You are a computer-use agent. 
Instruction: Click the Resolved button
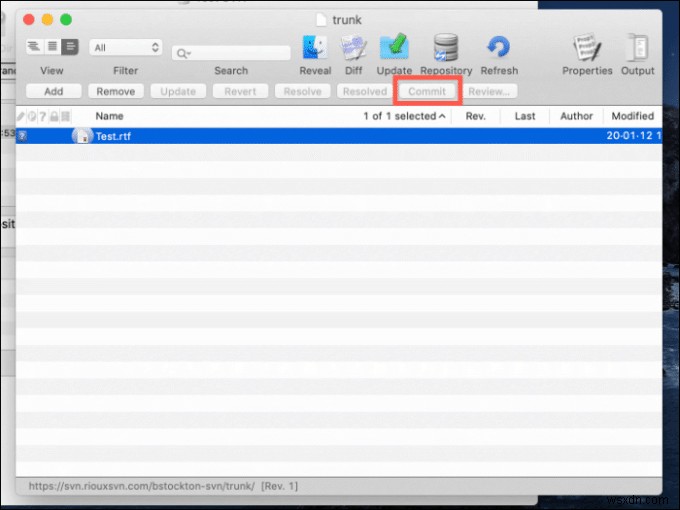365,92
